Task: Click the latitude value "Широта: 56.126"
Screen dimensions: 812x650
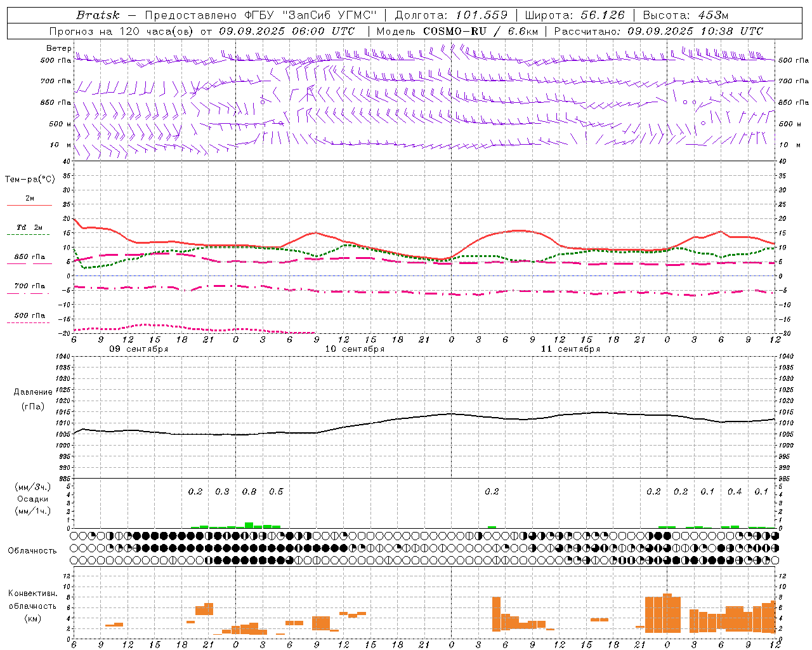Action: 575,15
